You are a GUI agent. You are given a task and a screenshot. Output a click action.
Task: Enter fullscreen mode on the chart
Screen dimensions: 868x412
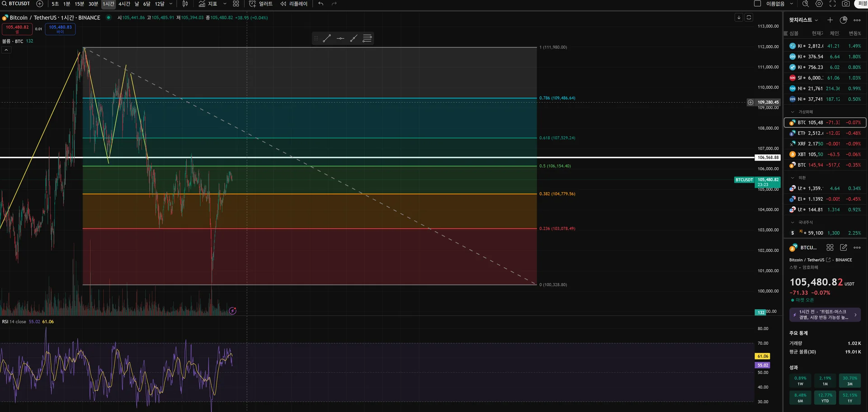click(832, 4)
